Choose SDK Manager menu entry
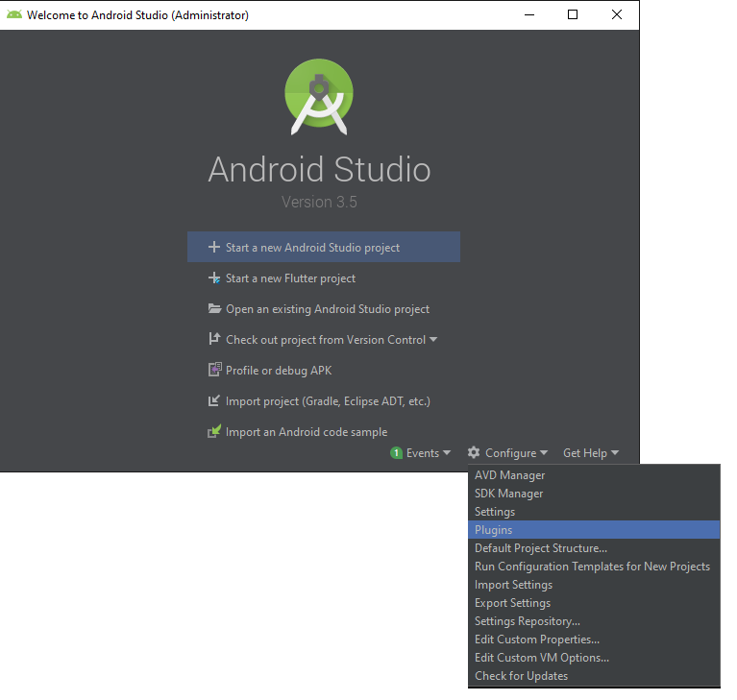The height and width of the screenshot is (700, 737). [508, 494]
